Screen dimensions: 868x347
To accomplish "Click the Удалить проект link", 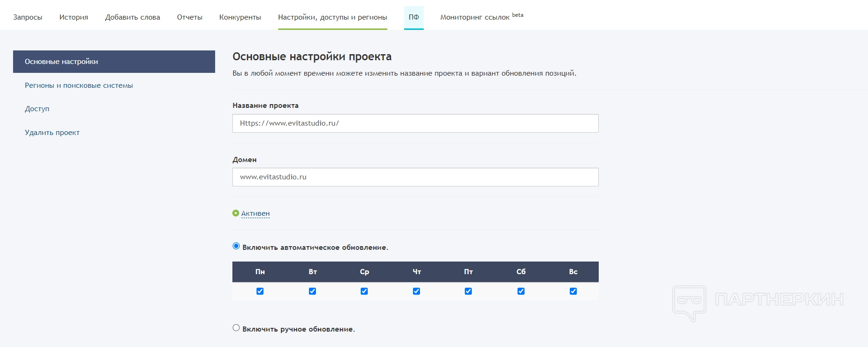I will point(52,133).
